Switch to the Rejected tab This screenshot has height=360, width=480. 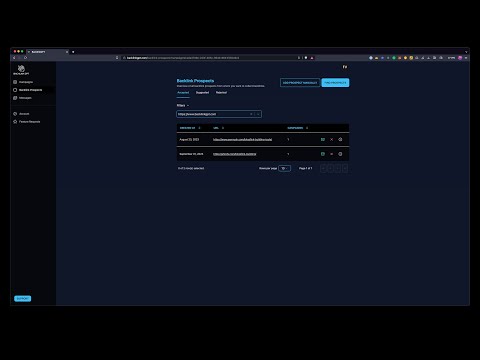(x=221, y=93)
